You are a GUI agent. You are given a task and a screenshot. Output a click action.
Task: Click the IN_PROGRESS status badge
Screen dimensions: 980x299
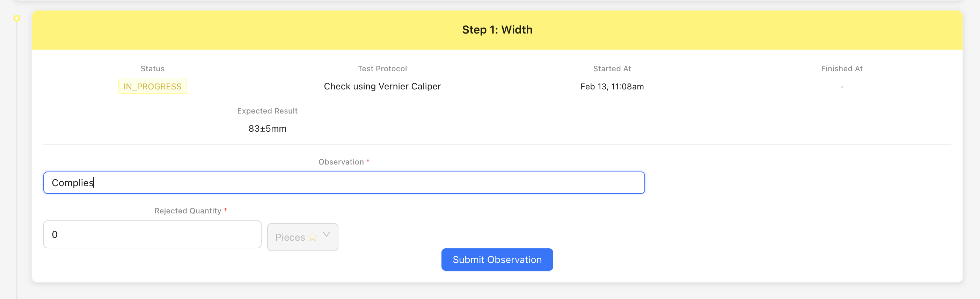[152, 86]
